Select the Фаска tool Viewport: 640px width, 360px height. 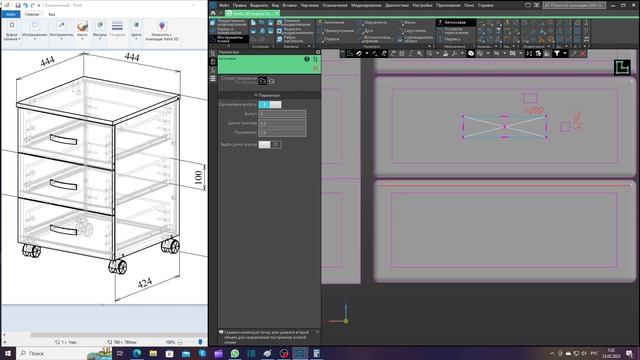(407, 22)
